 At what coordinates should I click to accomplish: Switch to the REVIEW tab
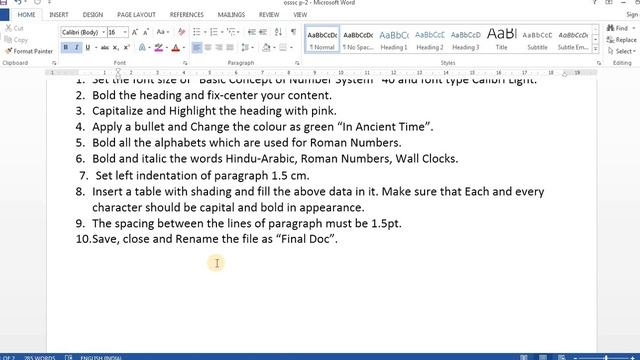tap(269, 15)
